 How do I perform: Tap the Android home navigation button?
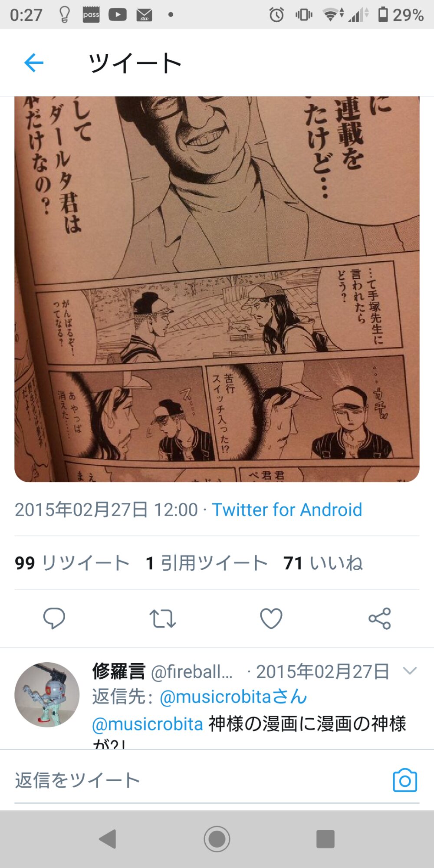click(x=217, y=838)
